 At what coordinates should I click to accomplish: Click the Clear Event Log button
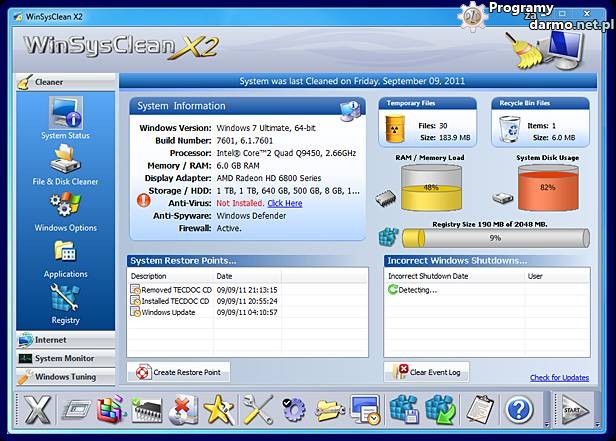(427, 372)
